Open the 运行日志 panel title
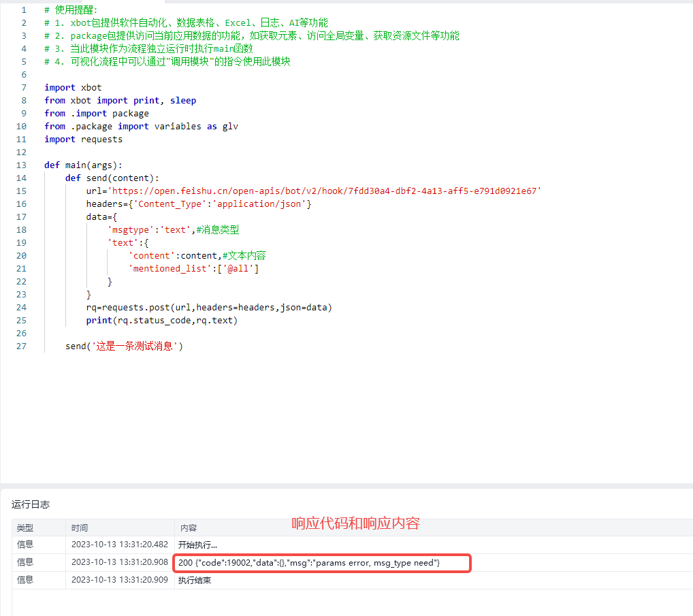The width and height of the screenshot is (693, 616). 31,504
